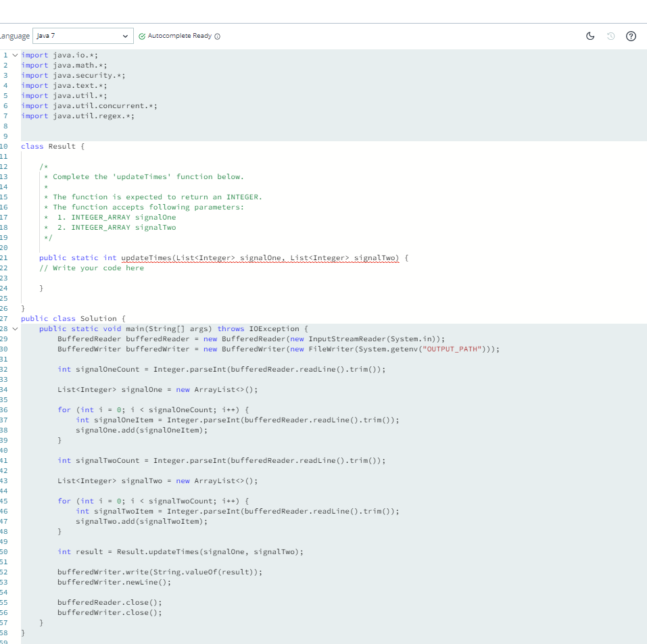Open the Java 7 language dropdown
This screenshot has height=644, width=647.
(82, 36)
